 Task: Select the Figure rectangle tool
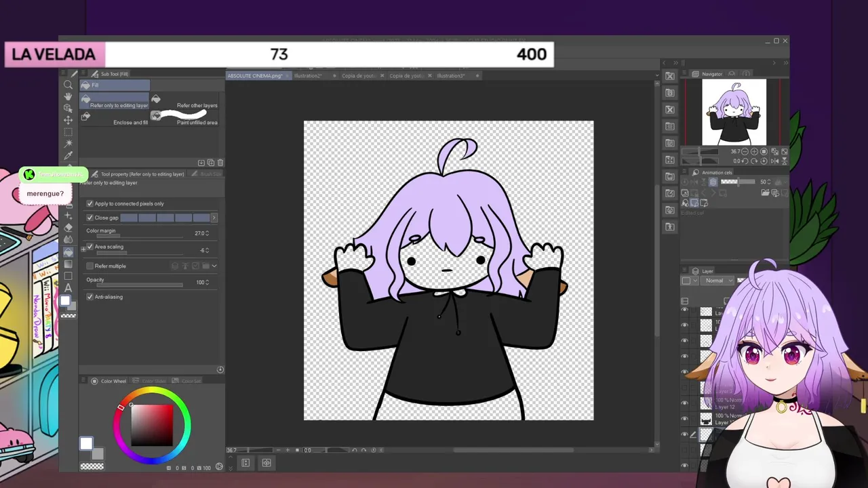point(68,276)
